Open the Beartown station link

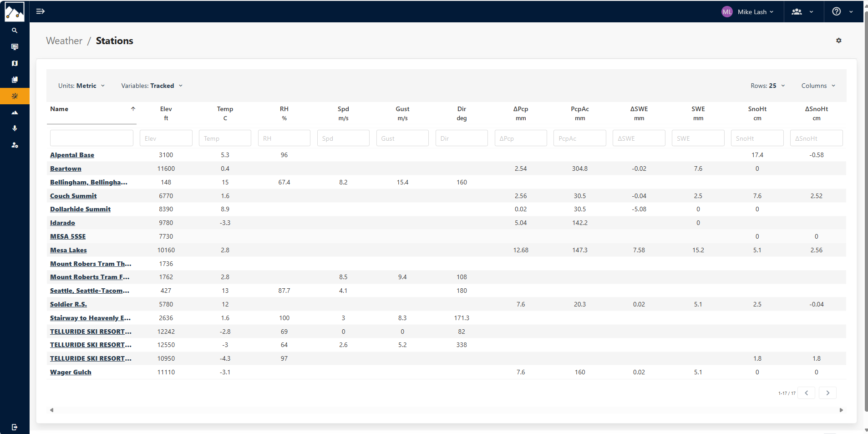point(66,168)
